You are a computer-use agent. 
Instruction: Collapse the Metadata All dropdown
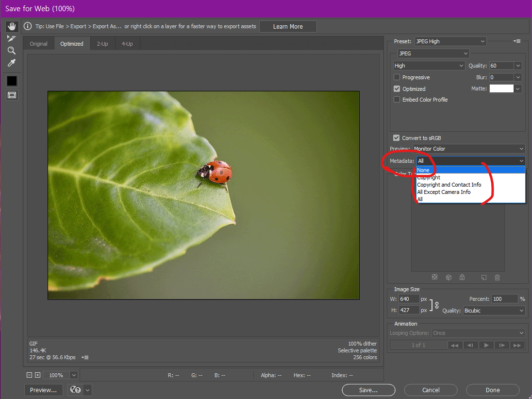(470, 160)
